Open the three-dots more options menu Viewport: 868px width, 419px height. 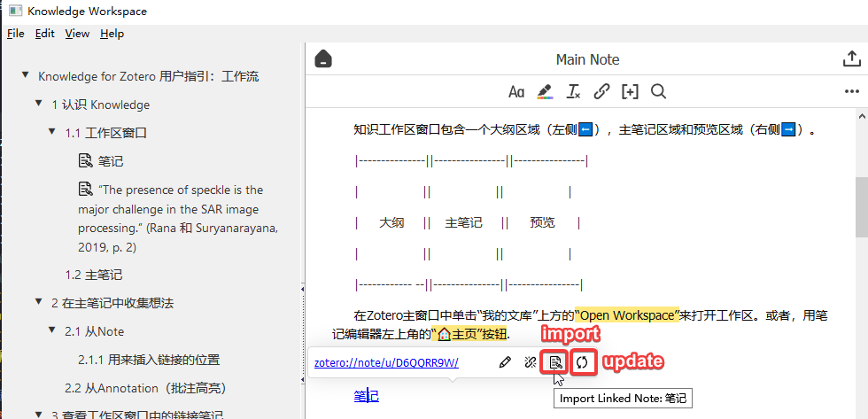[x=851, y=91]
